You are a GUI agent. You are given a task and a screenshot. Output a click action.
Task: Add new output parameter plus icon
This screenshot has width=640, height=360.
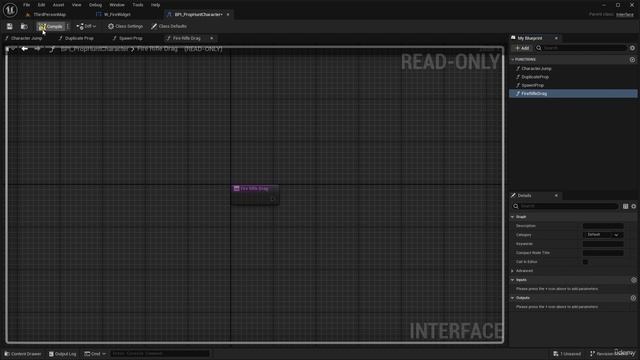tap(633, 298)
